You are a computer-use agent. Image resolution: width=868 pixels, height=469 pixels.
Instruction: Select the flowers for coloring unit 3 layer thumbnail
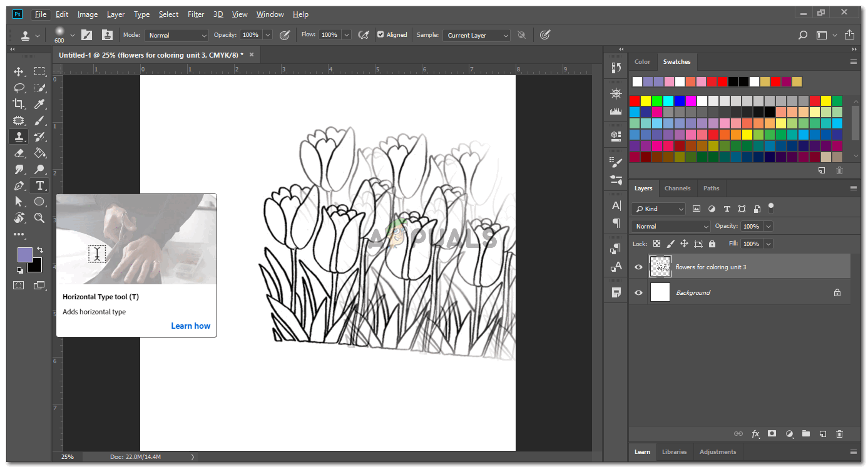tap(660, 267)
